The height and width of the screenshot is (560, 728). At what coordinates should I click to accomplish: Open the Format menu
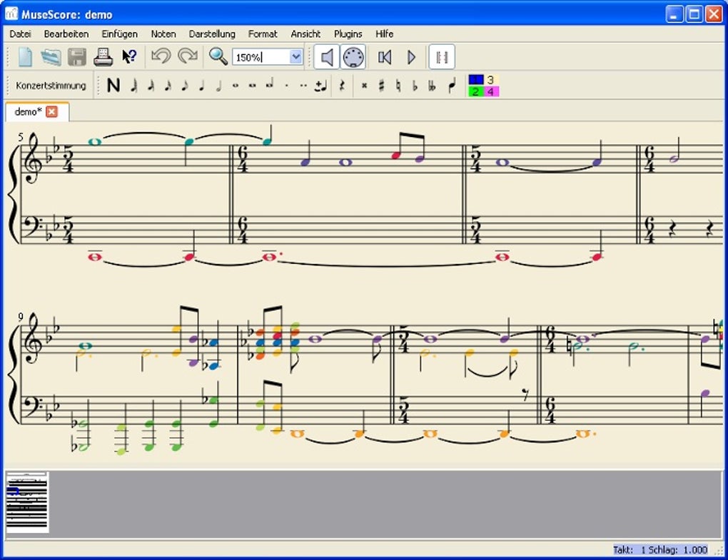point(263,34)
